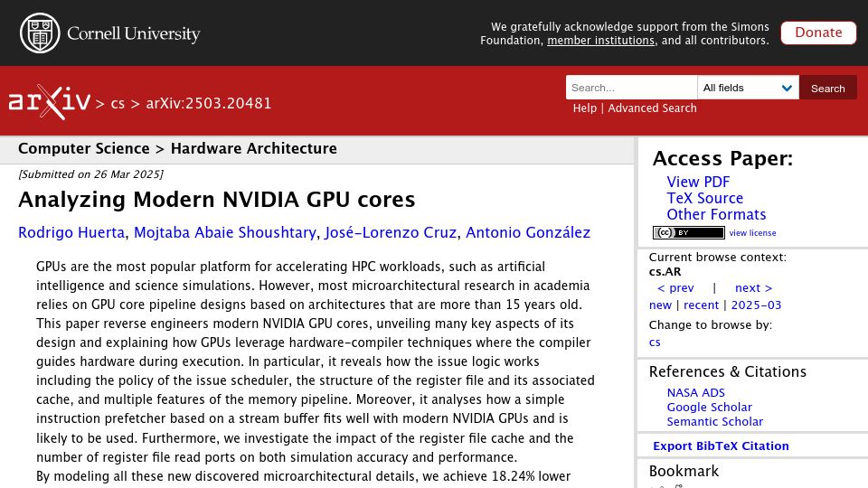Open the Semantic Scholar link

click(x=714, y=422)
